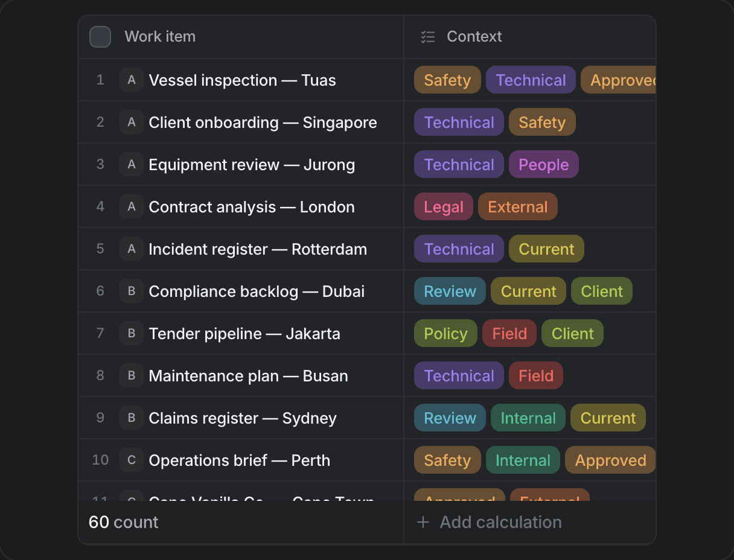Open Operations brief — Perth work item
Screen dimensions: 734x560
tap(240, 460)
